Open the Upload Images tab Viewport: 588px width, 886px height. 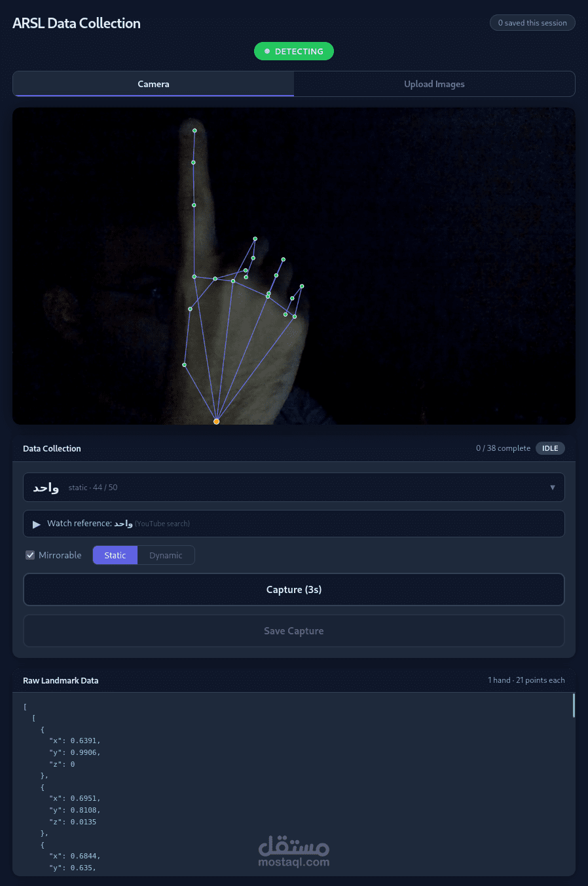[x=434, y=84]
